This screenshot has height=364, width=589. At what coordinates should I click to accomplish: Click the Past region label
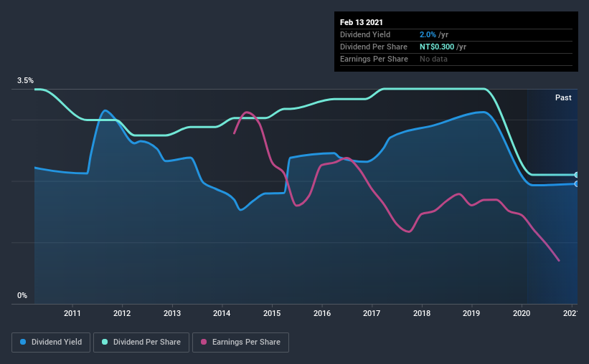click(563, 97)
